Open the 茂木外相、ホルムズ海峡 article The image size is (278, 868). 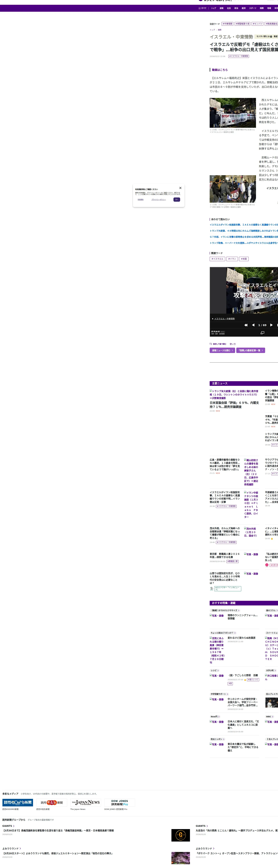coord(225,533)
